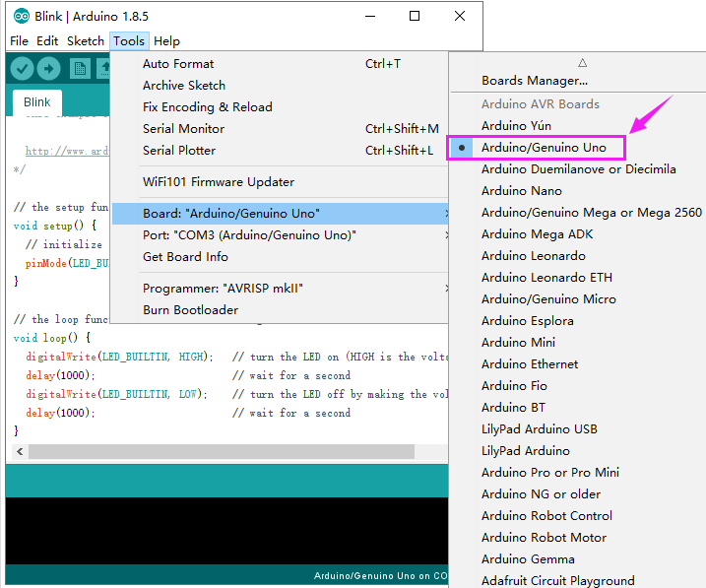
Task: Open the Sketch menu
Action: point(86,41)
